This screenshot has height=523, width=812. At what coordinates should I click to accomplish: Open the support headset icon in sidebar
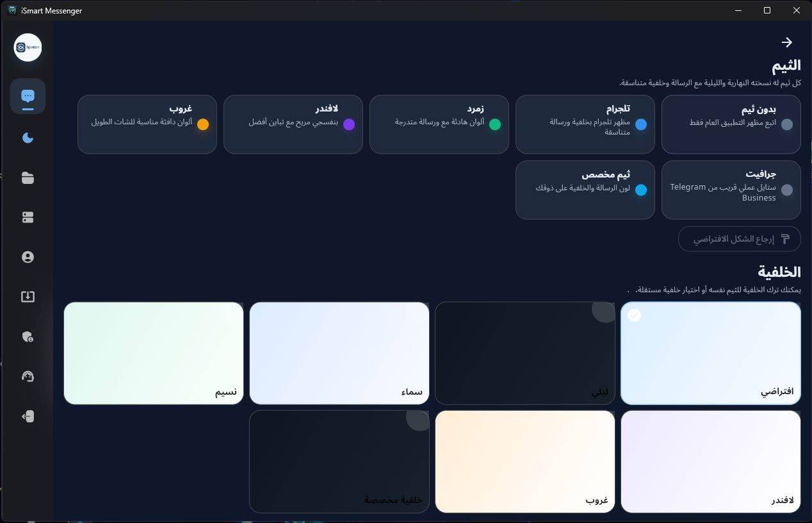point(28,376)
